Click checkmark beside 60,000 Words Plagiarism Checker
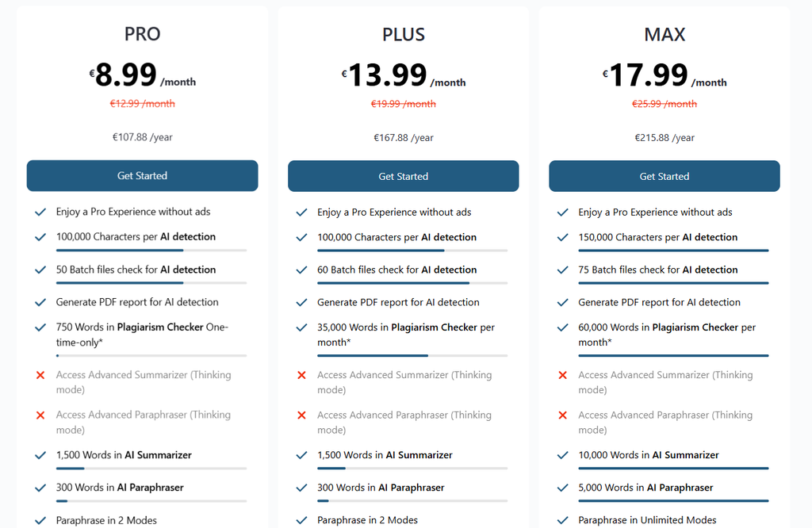 point(562,327)
